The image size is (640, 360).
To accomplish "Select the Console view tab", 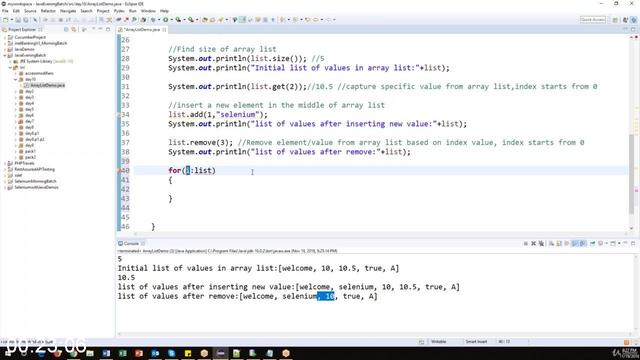I will [131, 244].
